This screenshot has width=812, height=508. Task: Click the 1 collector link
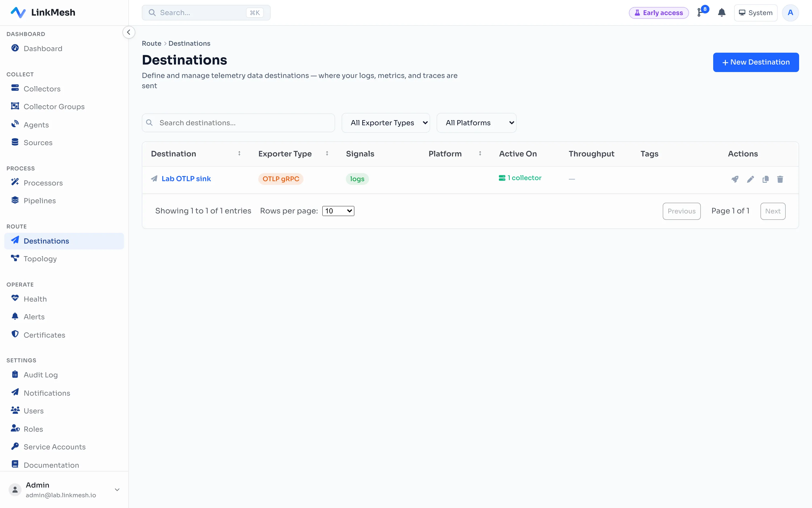[520, 178]
